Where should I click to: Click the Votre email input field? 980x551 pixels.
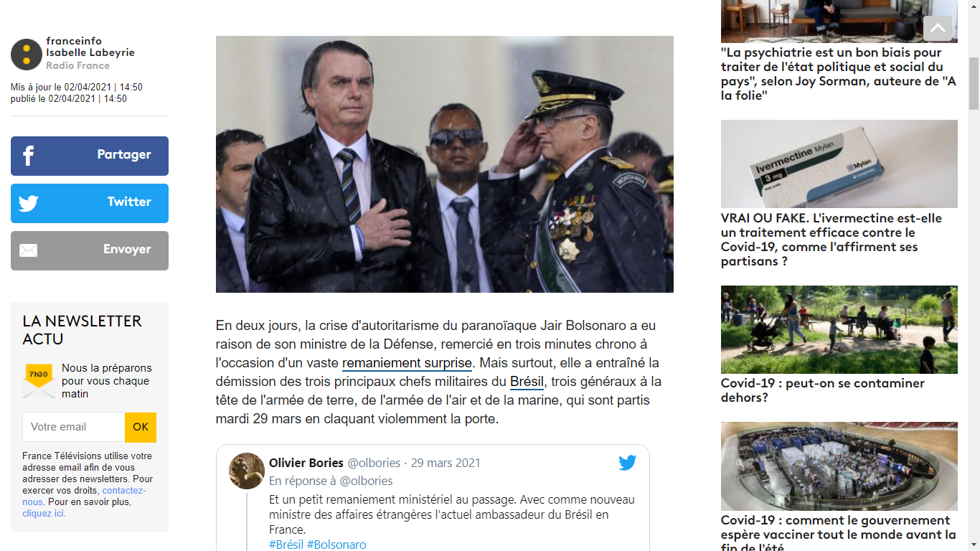click(x=74, y=427)
